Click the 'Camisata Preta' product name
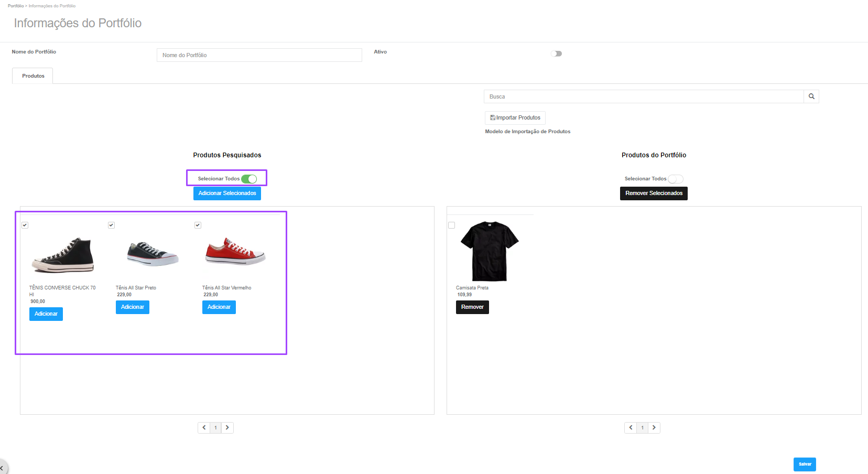This screenshot has width=868, height=474. (472, 288)
